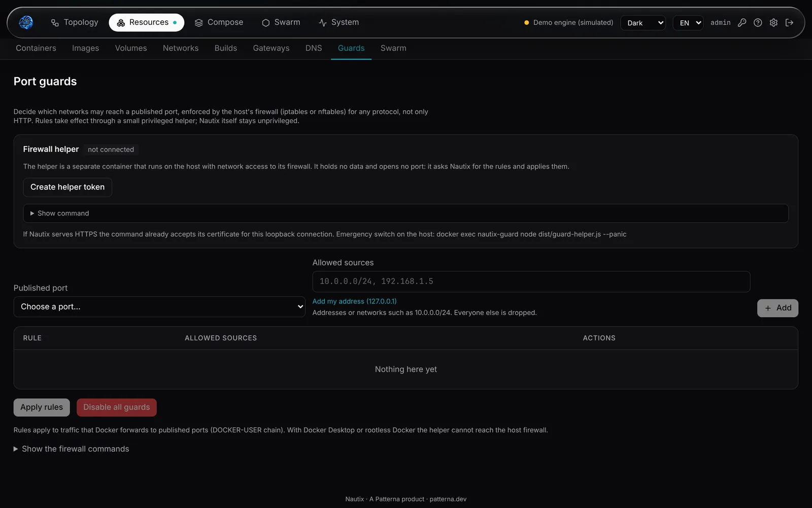The image size is (812, 508).
Task: Open the Compose section
Action: tap(219, 22)
